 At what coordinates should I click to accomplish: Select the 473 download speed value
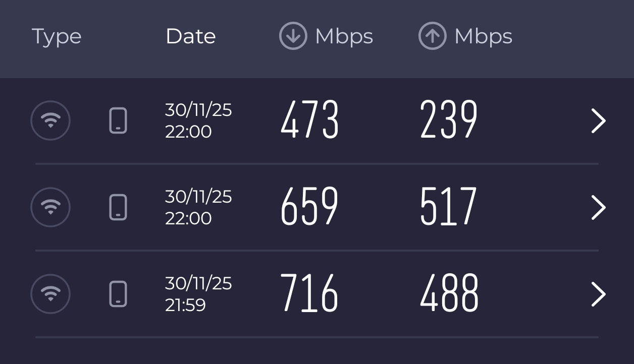(309, 120)
